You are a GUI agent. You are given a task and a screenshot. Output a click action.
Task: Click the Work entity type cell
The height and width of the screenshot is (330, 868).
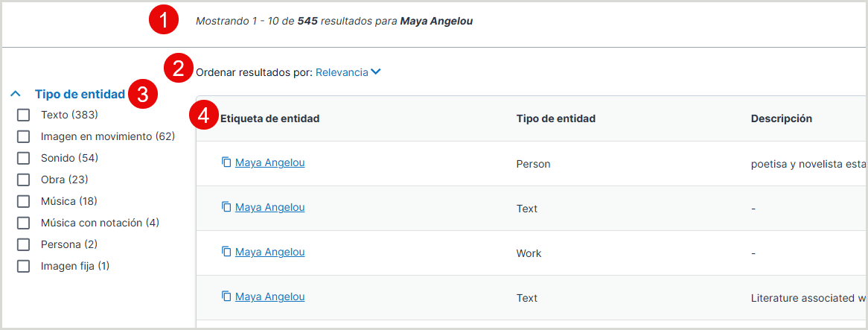click(529, 253)
